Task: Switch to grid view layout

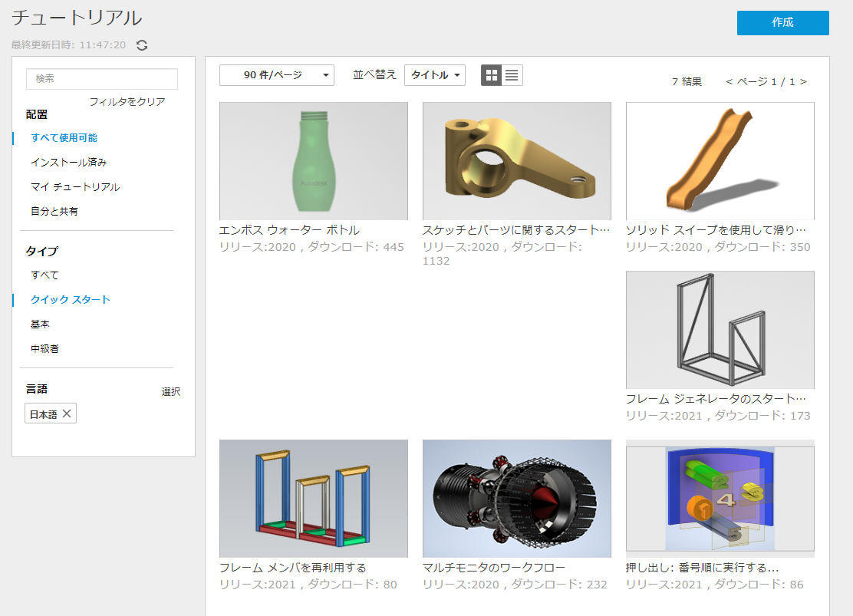Action: [x=491, y=75]
